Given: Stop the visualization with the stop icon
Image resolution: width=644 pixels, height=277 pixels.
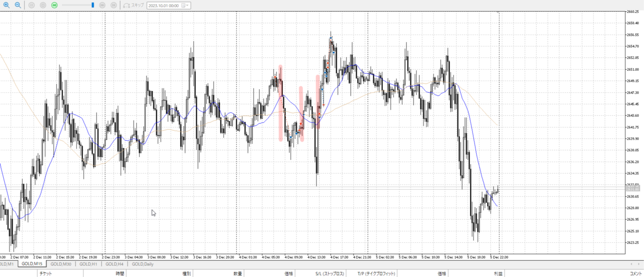Looking at the screenshot, I should (x=43, y=5).
